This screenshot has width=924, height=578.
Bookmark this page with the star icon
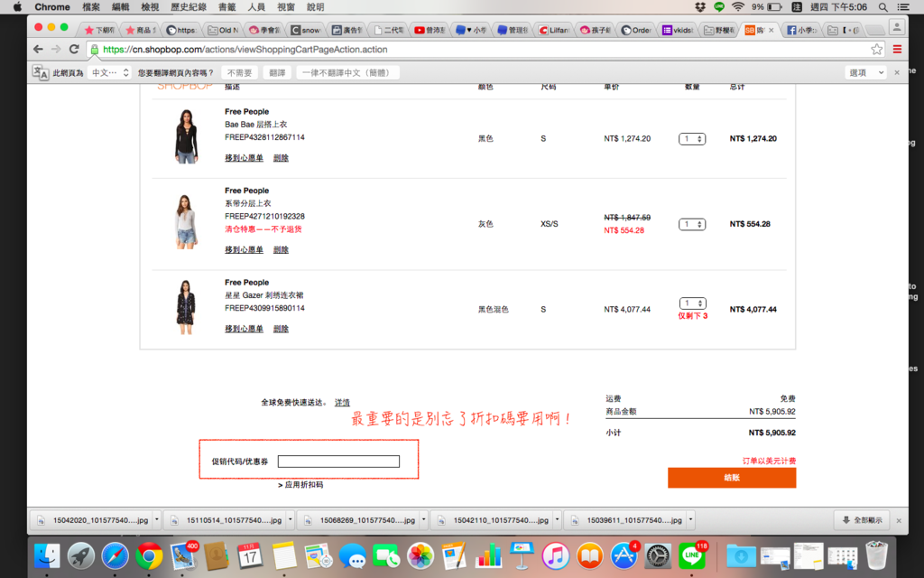point(877,50)
